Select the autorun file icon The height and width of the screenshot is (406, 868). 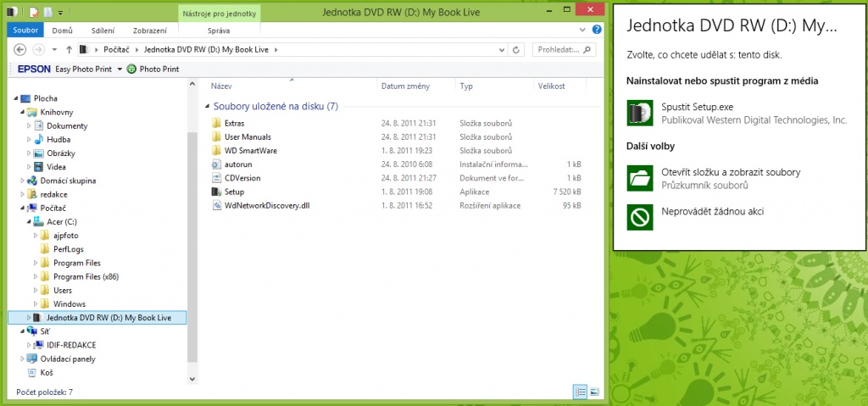click(216, 164)
